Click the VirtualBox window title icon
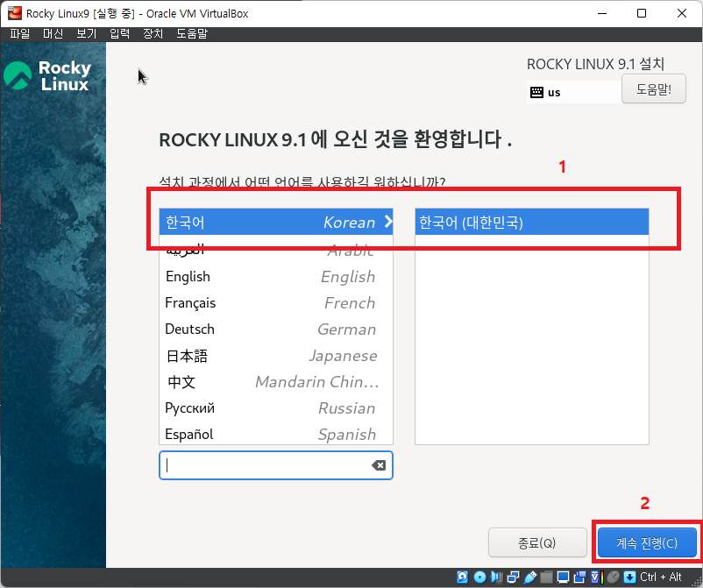Viewport: 703px width, 588px height. click(x=14, y=13)
